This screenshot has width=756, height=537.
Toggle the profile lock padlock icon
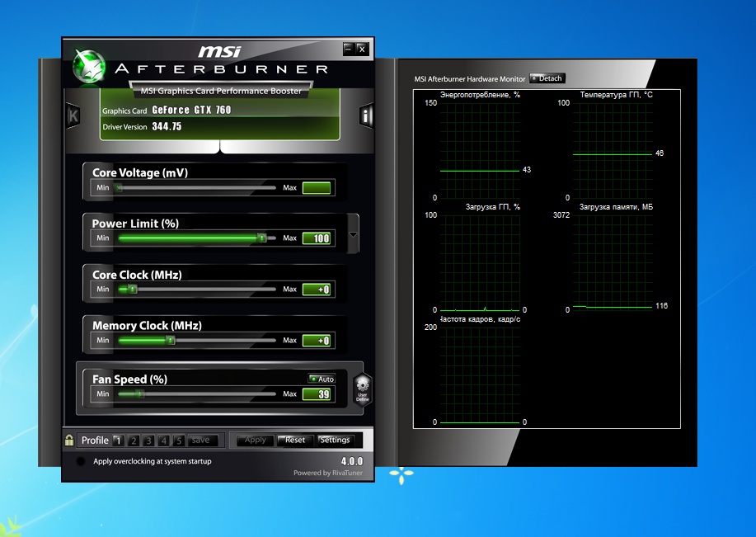(69, 440)
